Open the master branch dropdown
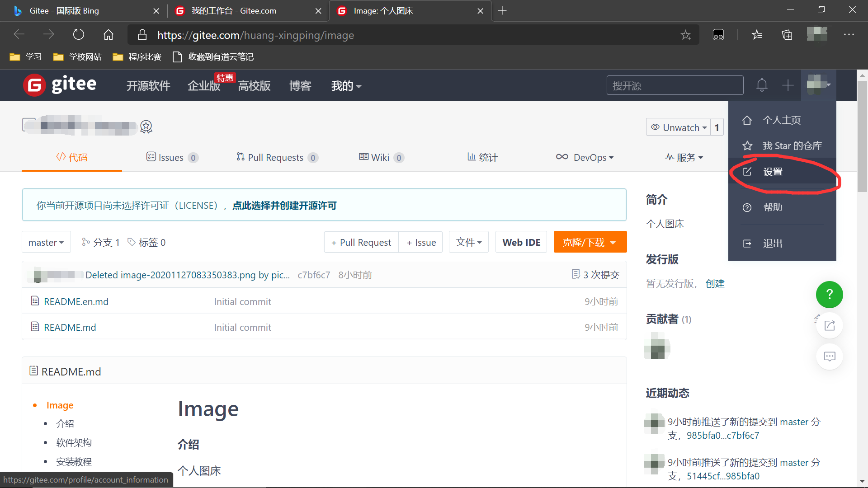The width and height of the screenshot is (868, 488). [46, 242]
